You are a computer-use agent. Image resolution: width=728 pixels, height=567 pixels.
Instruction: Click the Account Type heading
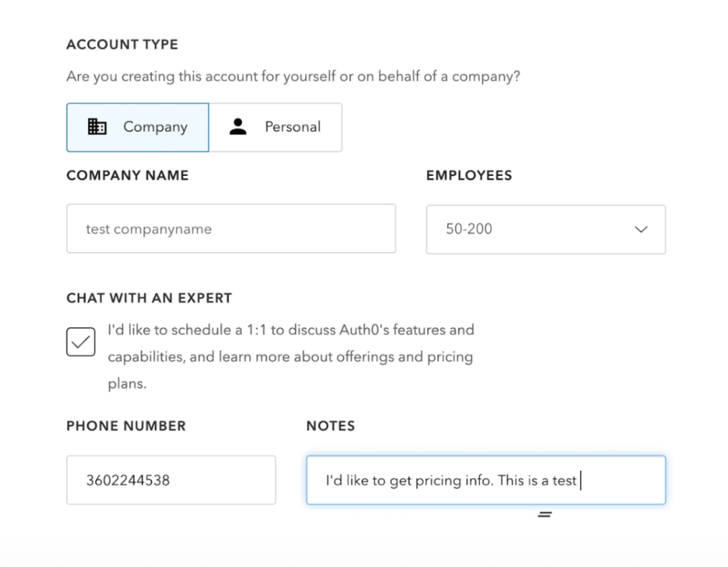pyautogui.click(x=122, y=44)
